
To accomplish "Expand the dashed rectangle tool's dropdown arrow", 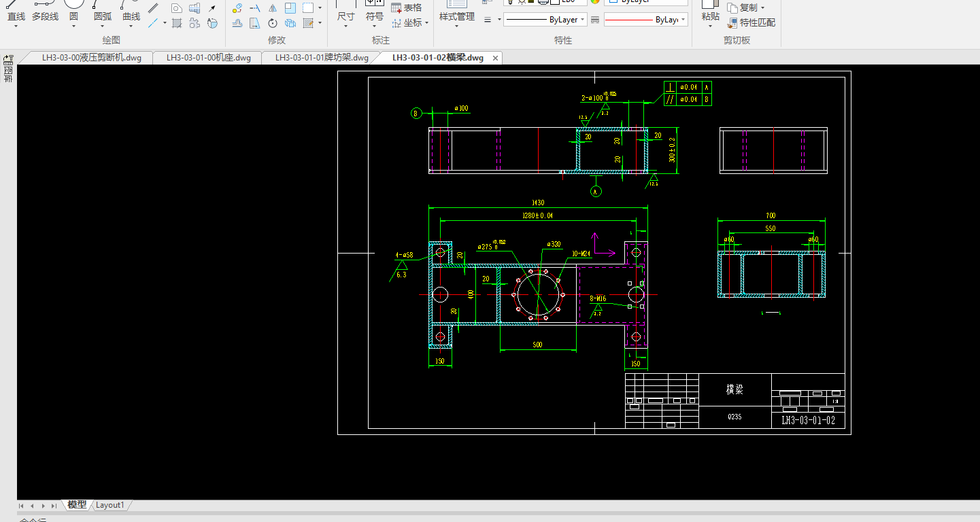I will tap(320, 8).
